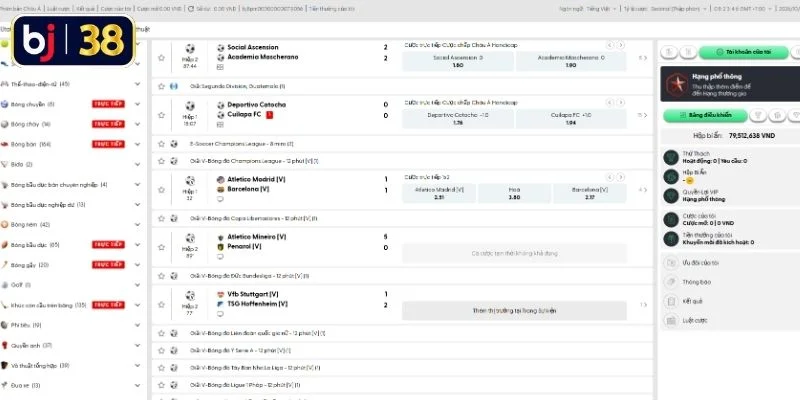Click the Bóng bầu dục rugby icon
The image size is (800, 400).
[5, 245]
